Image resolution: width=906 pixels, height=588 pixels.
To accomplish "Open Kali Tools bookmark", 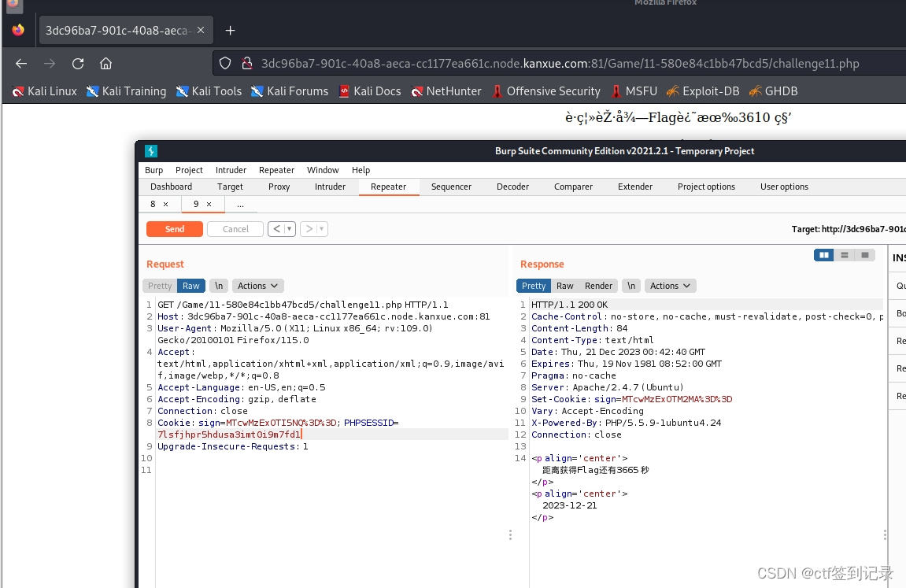I will 209,91.
